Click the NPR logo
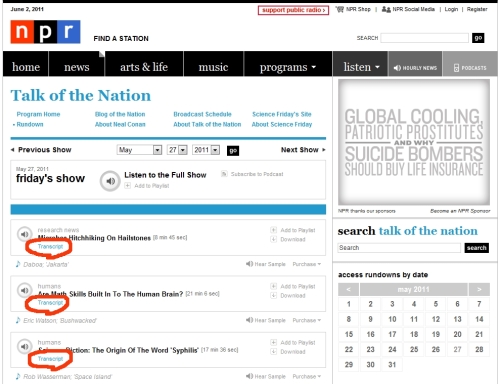 (x=45, y=32)
